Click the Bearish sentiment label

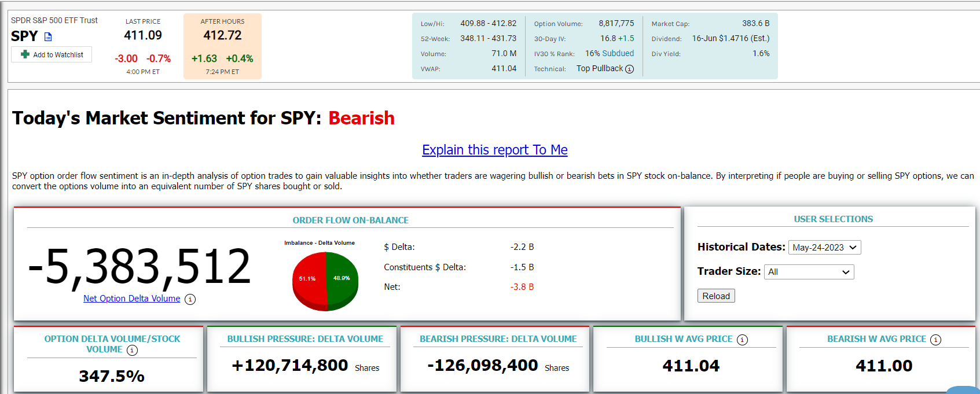(361, 118)
